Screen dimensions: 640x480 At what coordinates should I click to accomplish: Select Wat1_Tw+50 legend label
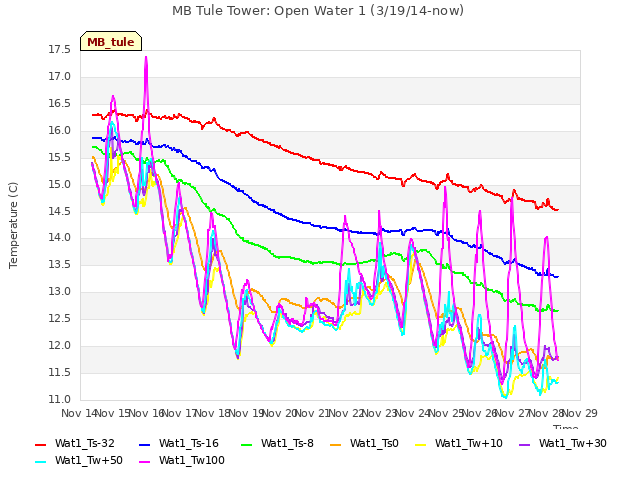point(89,461)
